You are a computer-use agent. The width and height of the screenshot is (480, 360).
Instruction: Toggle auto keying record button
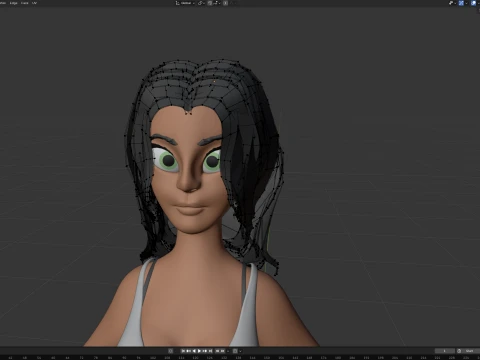click(x=170, y=351)
